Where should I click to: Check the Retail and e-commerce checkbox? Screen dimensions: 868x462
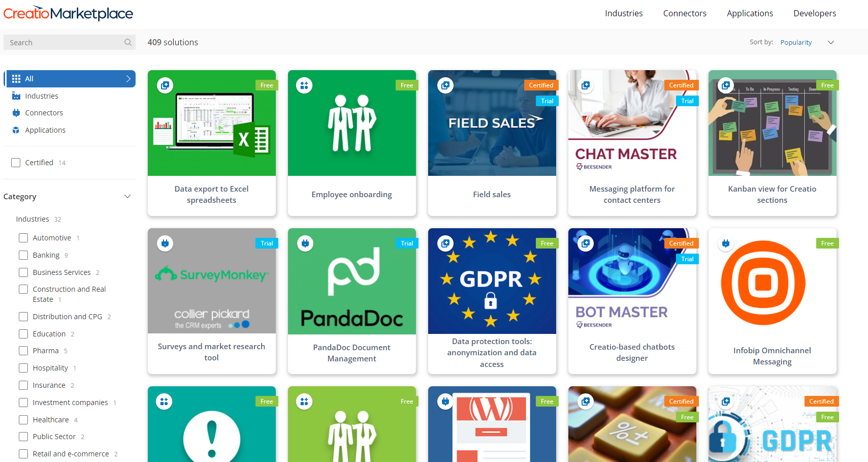click(23, 454)
